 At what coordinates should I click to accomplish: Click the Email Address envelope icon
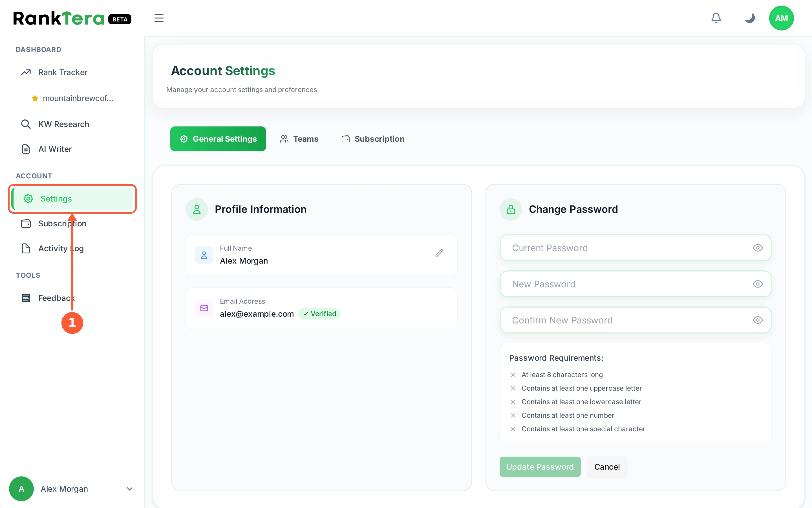tap(204, 308)
